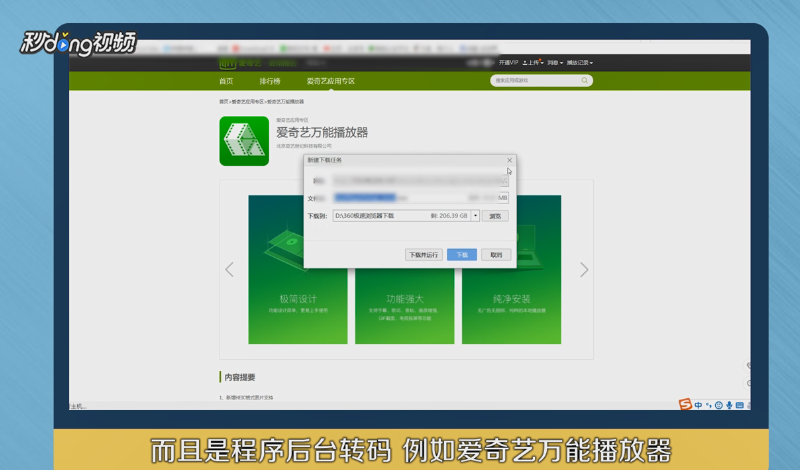Show the previous carousel slide arrow
The height and width of the screenshot is (470, 800).
coord(230,269)
